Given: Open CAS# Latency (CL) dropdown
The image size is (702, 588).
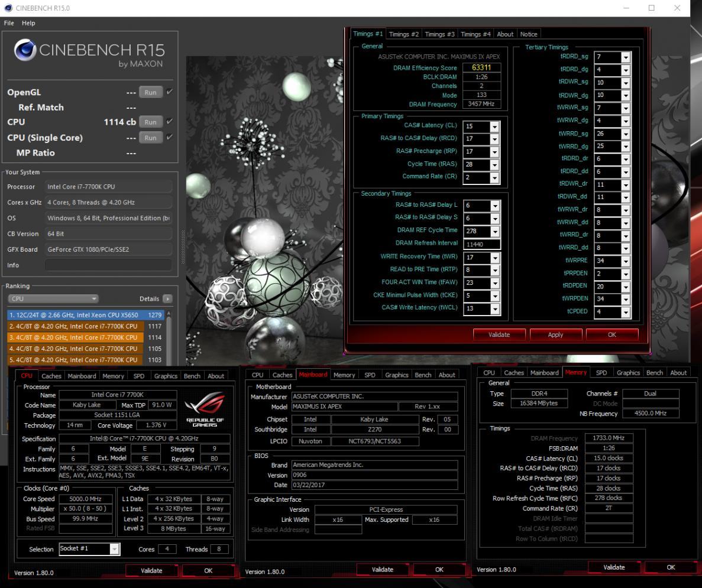Looking at the screenshot, I should click(494, 126).
